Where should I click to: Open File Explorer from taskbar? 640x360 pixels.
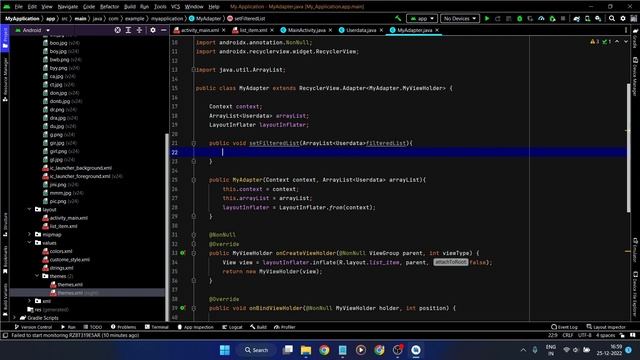pyautogui.click(x=306, y=350)
